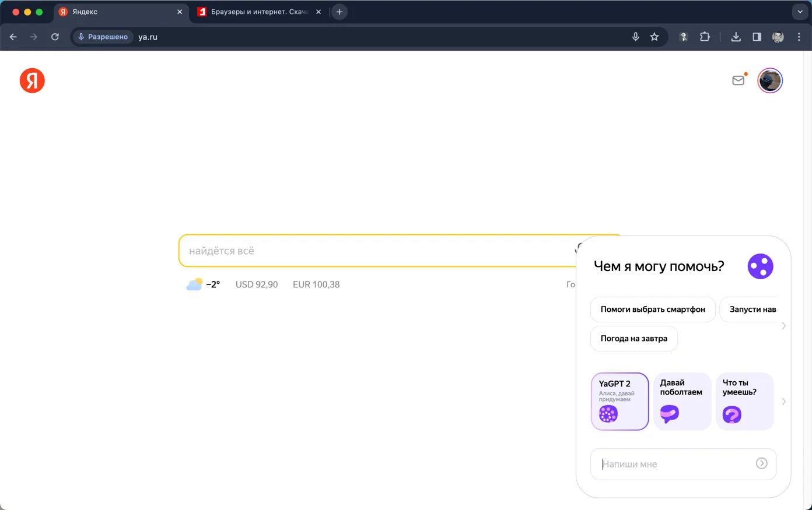This screenshot has width=812, height=510.
Task: Click the purple Alice assistant orb
Action: coord(760,266)
